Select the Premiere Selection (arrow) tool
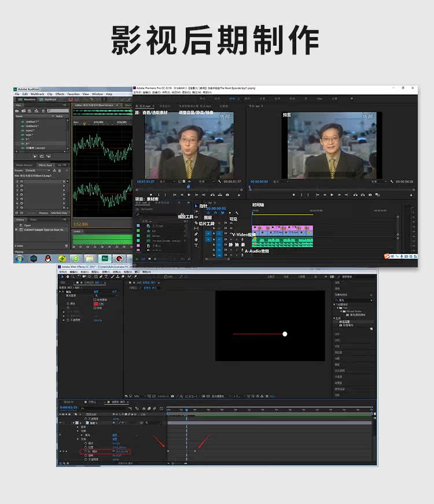 coord(196,206)
